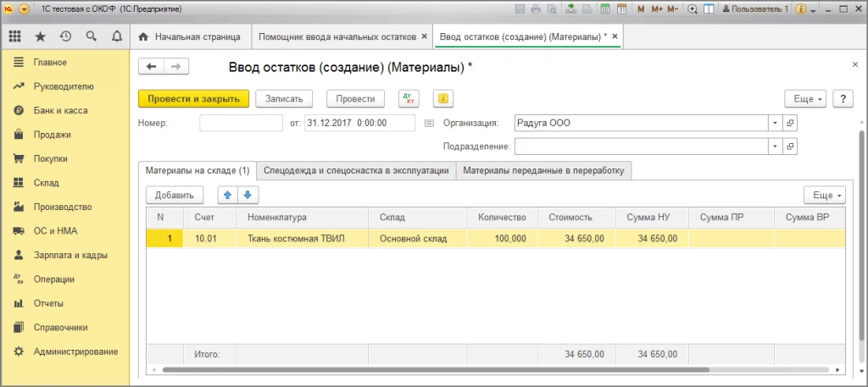Expand the Подразделение dropdown arrow
The width and height of the screenshot is (868, 387).
775,147
